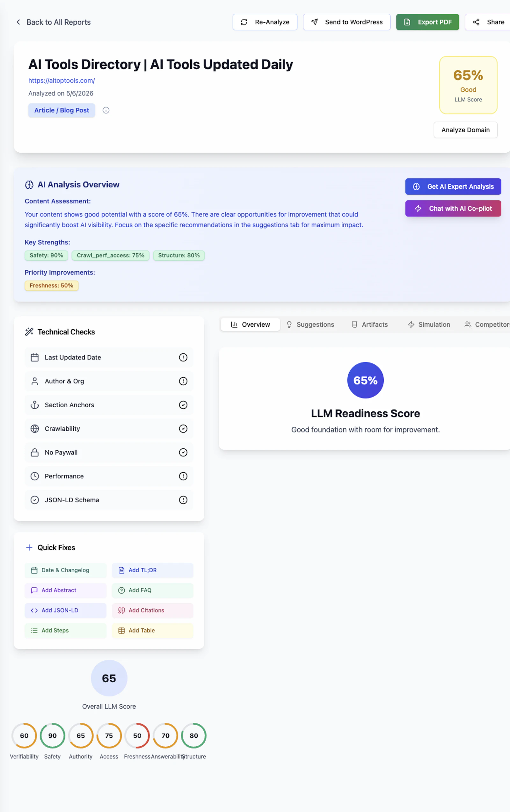510x812 pixels.
Task: Click the Analyze Domain button
Action: click(465, 130)
